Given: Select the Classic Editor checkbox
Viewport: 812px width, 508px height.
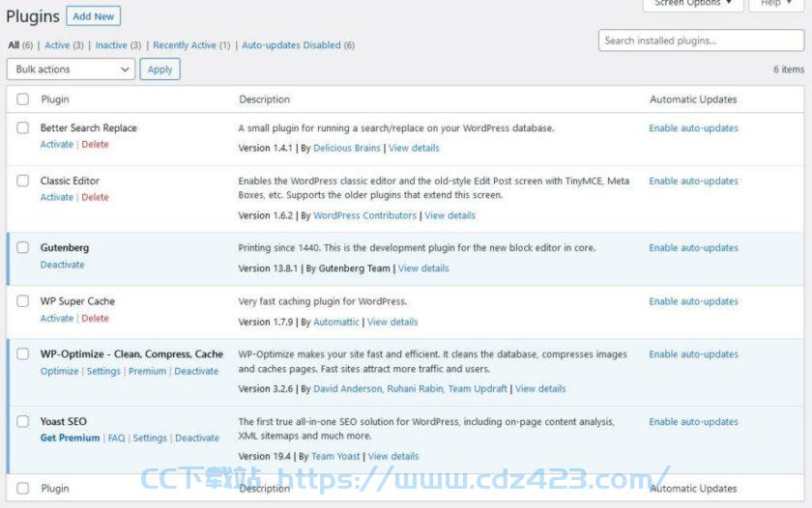Looking at the screenshot, I should pos(23,181).
